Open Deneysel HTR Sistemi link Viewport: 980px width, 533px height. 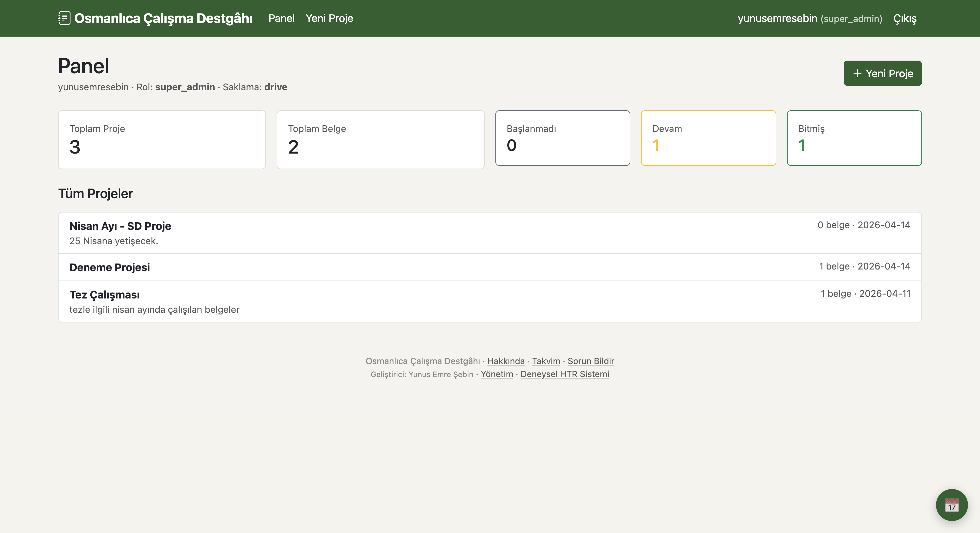(x=565, y=374)
